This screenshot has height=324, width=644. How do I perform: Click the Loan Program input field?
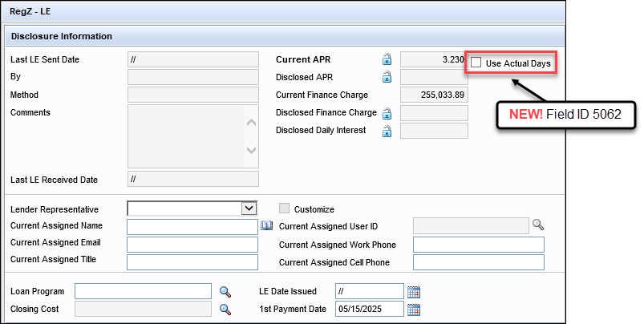143,291
